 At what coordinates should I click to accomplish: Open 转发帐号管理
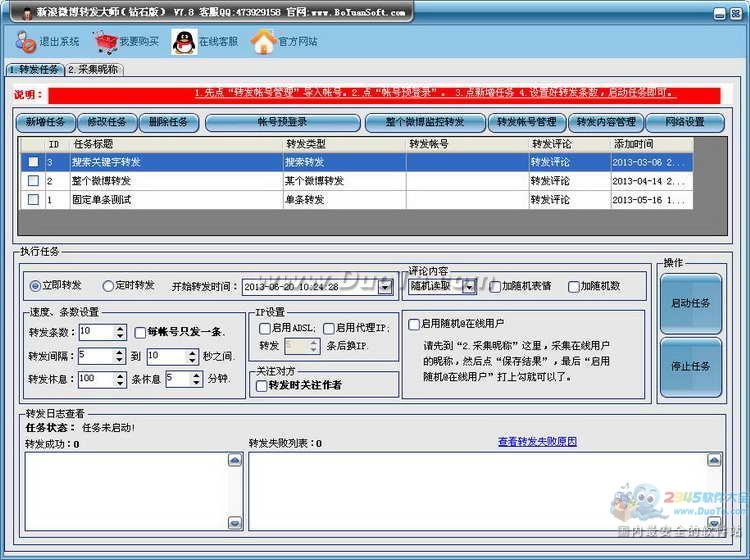(526, 122)
